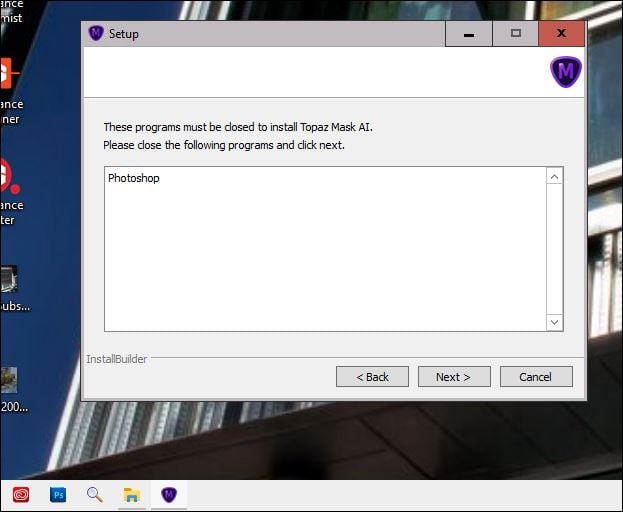Click the InstallBuilder label
623x512 pixels.
pos(117,359)
